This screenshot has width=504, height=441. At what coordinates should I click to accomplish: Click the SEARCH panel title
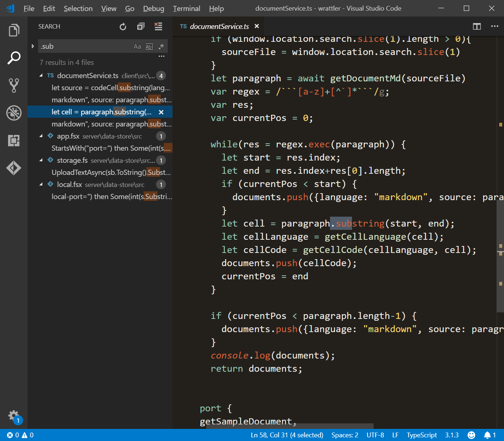pos(49,26)
